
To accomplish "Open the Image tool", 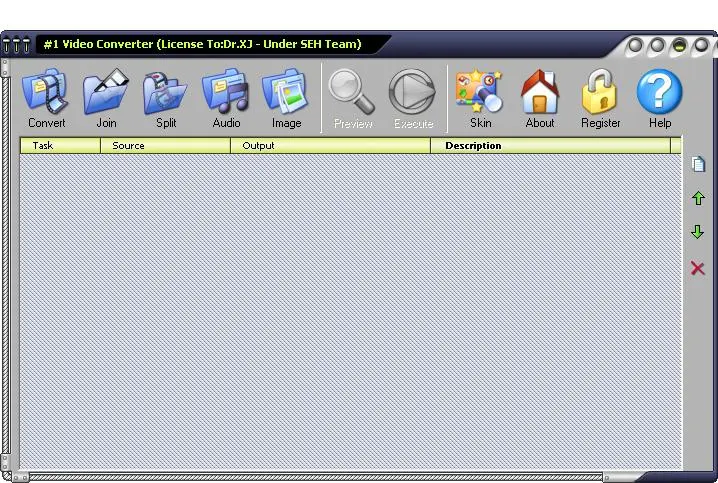I will click(x=286, y=98).
